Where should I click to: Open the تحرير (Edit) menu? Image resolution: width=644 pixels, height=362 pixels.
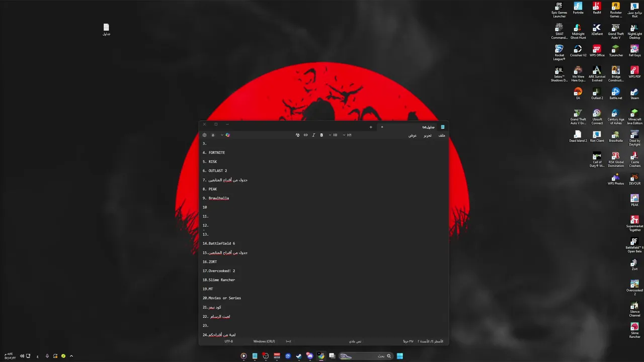pos(427,135)
